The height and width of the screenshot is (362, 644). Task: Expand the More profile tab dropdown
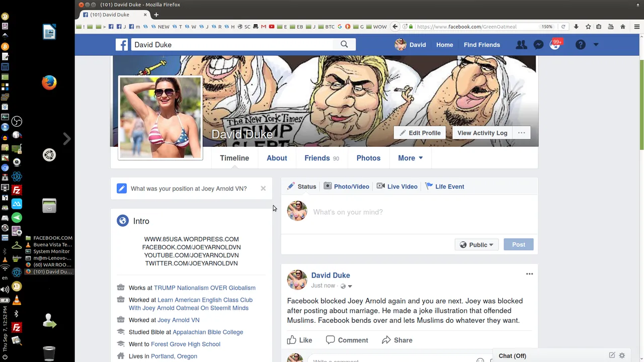[x=410, y=158]
